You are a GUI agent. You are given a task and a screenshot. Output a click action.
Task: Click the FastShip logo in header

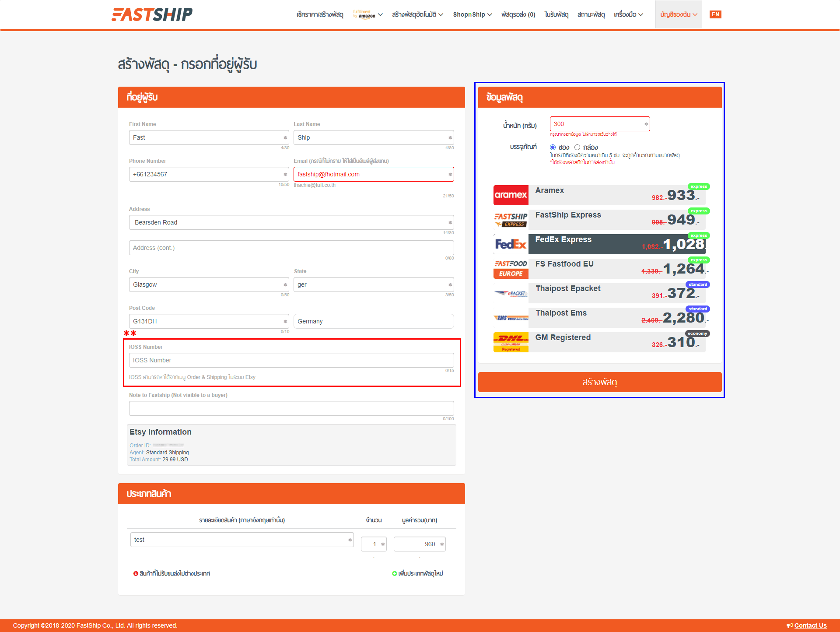[x=152, y=14]
